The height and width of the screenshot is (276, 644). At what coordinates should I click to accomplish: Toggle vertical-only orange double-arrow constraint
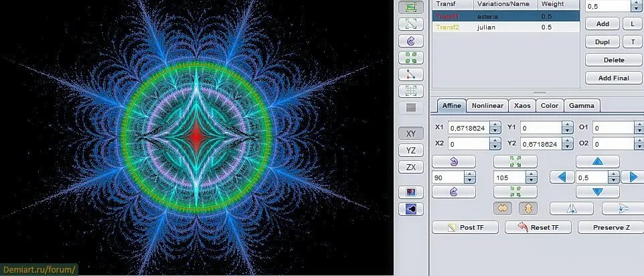[528, 208]
